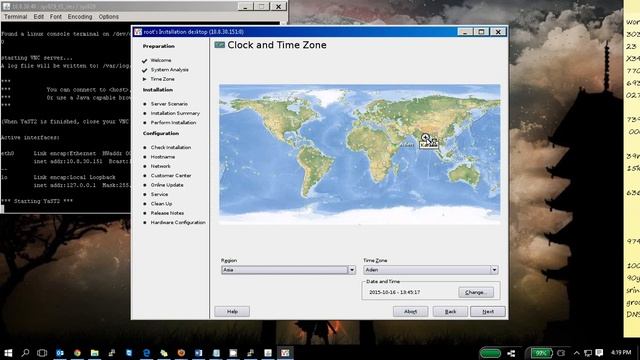
Task: Click the clock icon beside Clock and Time Zone
Action: 220,45
